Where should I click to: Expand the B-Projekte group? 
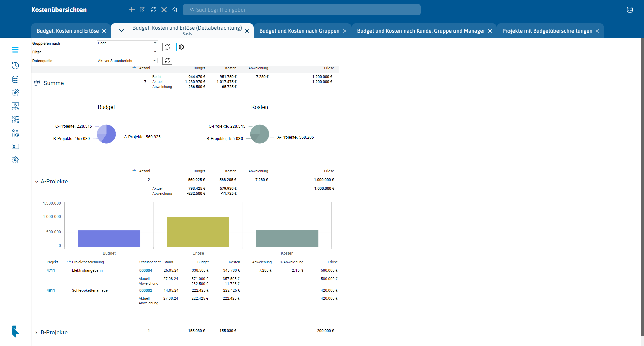[x=36, y=333]
